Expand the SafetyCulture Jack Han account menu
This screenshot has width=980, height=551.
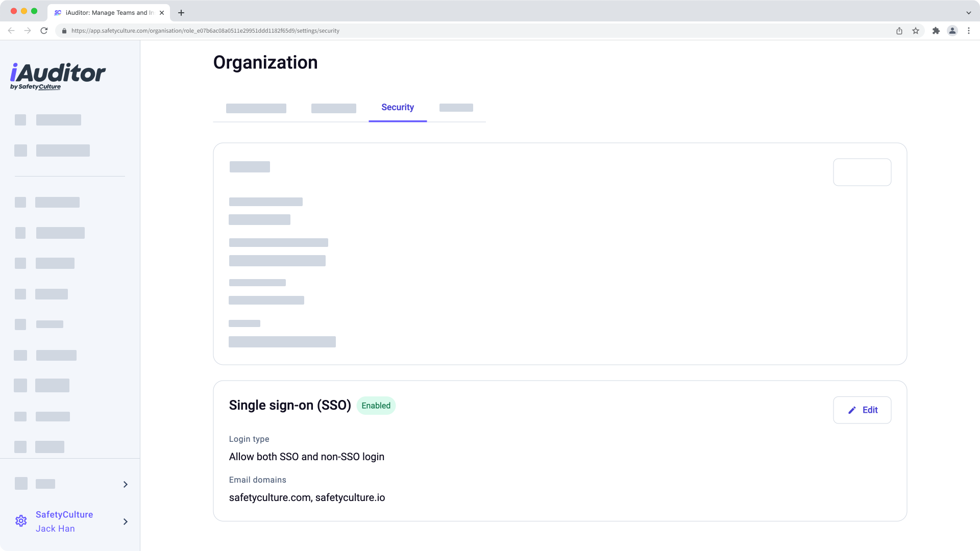pyautogui.click(x=126, y=522)
